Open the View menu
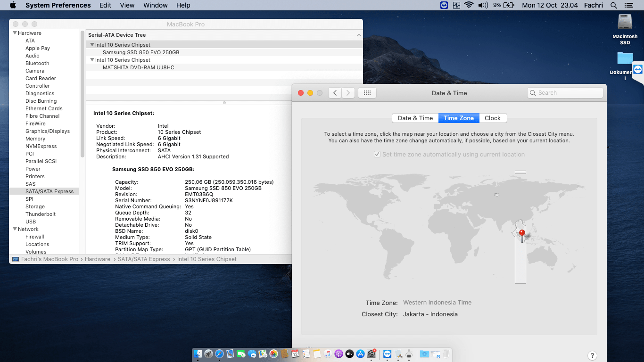This screenshot has height=362, width=644. [127, 5]
